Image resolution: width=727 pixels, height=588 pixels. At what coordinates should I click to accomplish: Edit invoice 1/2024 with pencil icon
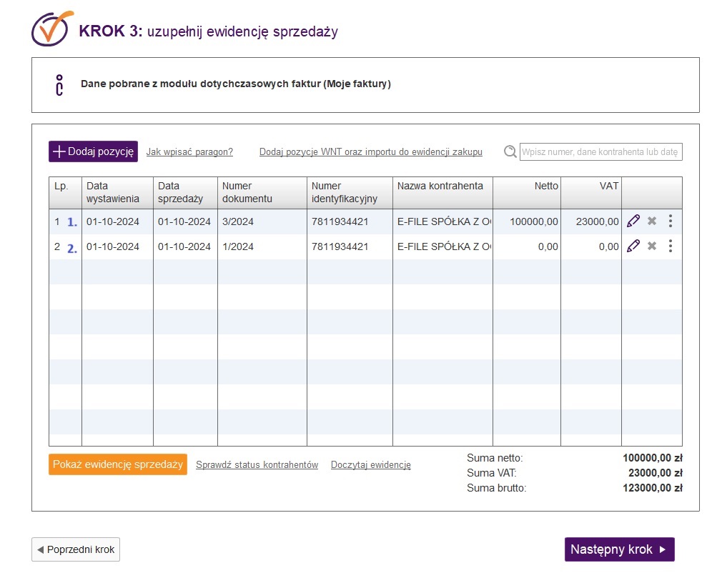(633, 246)
